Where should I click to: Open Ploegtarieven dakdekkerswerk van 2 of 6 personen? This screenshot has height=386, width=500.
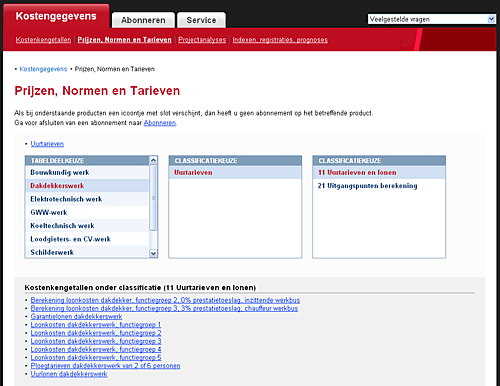tap(105, 366)
